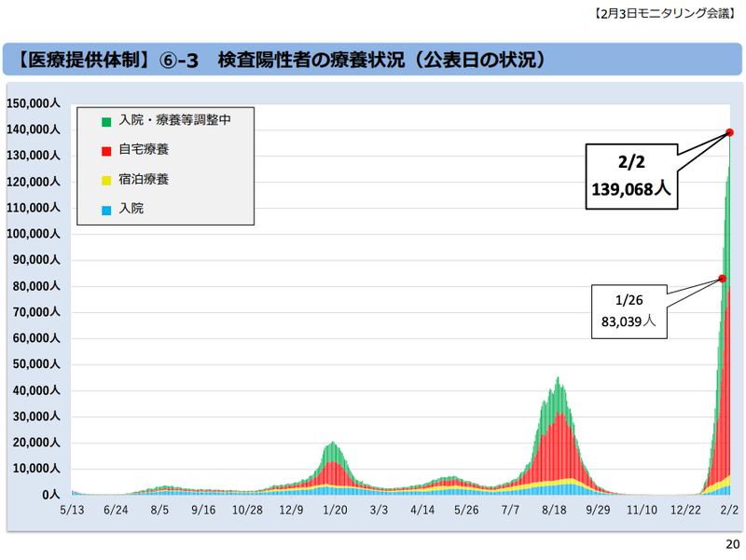Click the yellow 宿泊療養 legend swatch
746x560 pixels.
(107, 180)
